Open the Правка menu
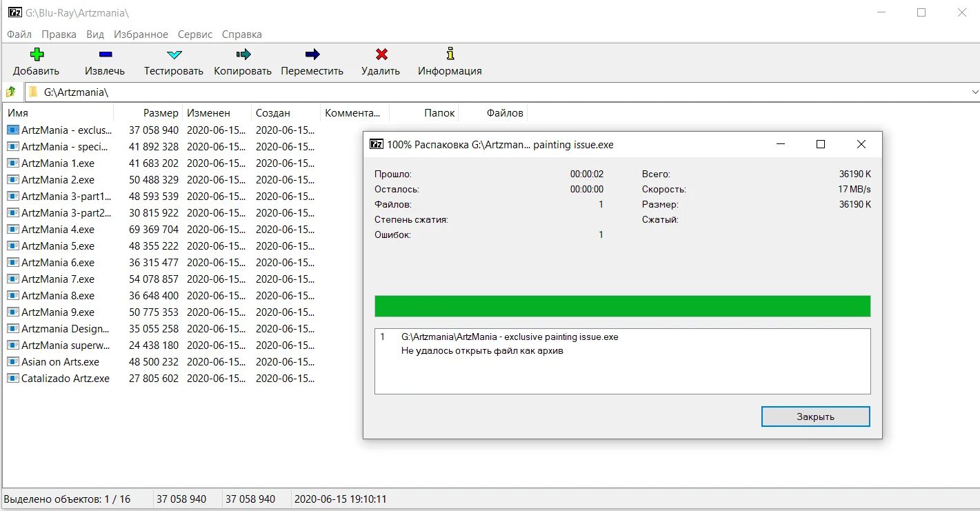The height and width of the screenshot is (511, 980). pos(59,34)
